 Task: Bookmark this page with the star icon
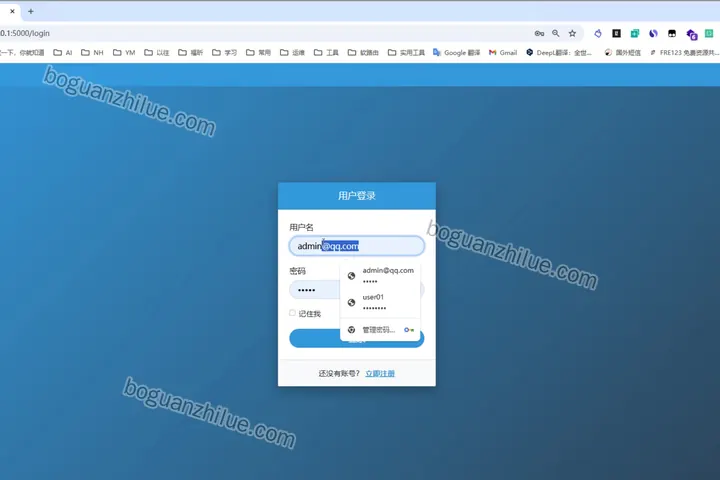point(572,34)
